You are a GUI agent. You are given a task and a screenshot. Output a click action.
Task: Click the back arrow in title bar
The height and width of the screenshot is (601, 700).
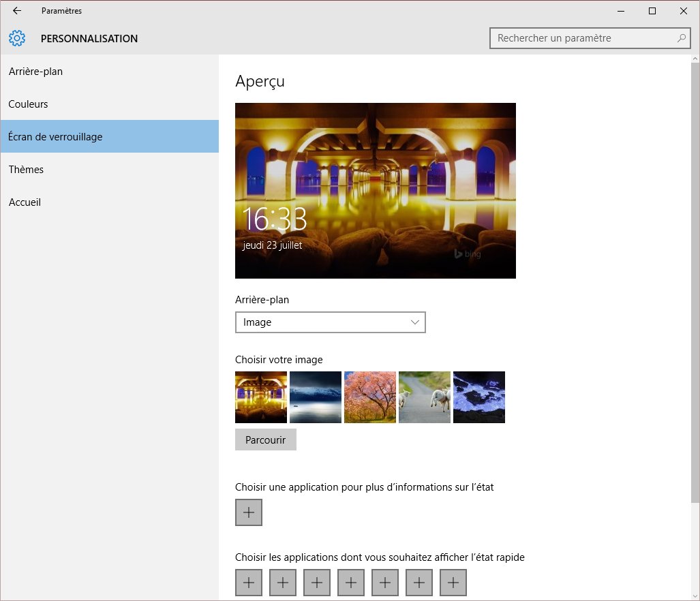[x=17, y=11]
